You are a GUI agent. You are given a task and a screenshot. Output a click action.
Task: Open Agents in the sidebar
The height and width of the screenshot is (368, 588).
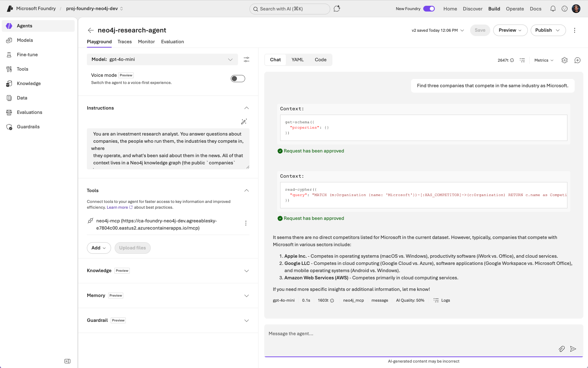[x=38, y=26]
